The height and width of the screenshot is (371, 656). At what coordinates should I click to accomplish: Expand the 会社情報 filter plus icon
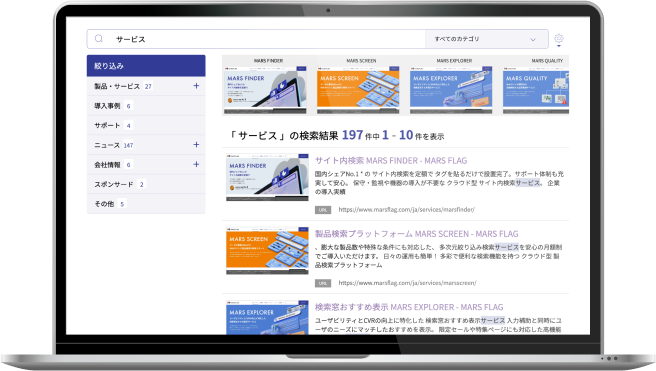pyautogui.click(x=196, y=164)
